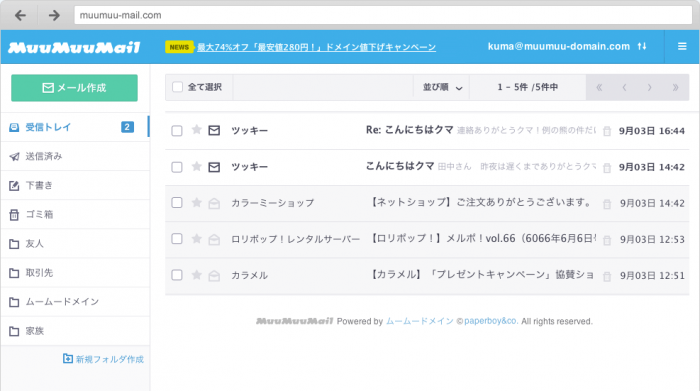The image size is (700, 391).
Task: Click the 1 - 5件 /5件中 page counter
Action: [528, 87]
